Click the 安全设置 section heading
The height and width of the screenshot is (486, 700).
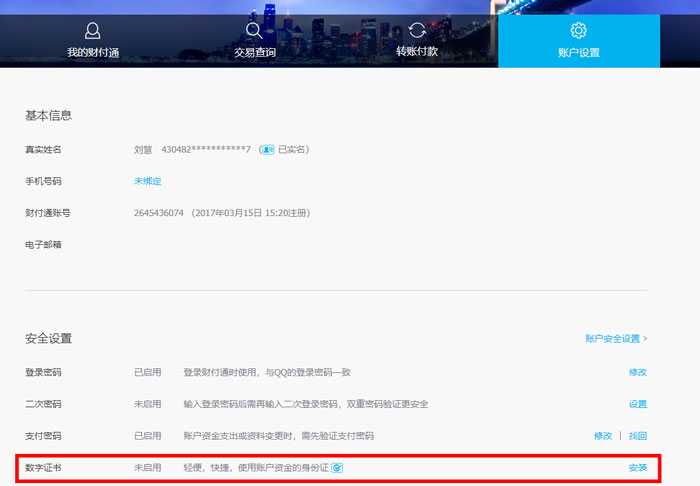(x=48, y=339)
